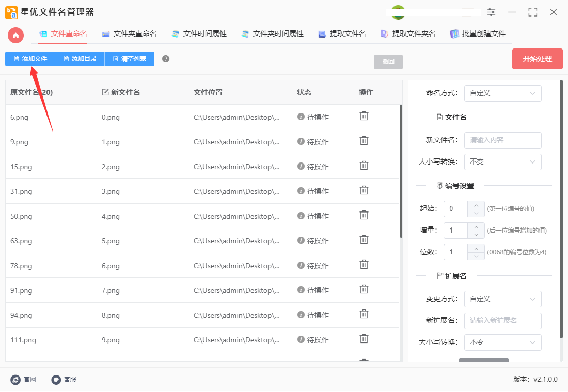Click the file list vertical scrollbar

401,171
